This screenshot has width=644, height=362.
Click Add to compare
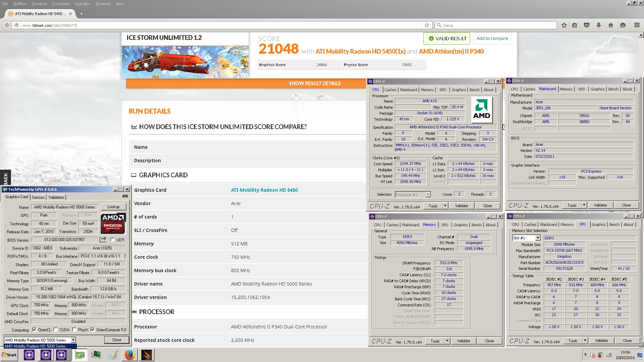492,39
